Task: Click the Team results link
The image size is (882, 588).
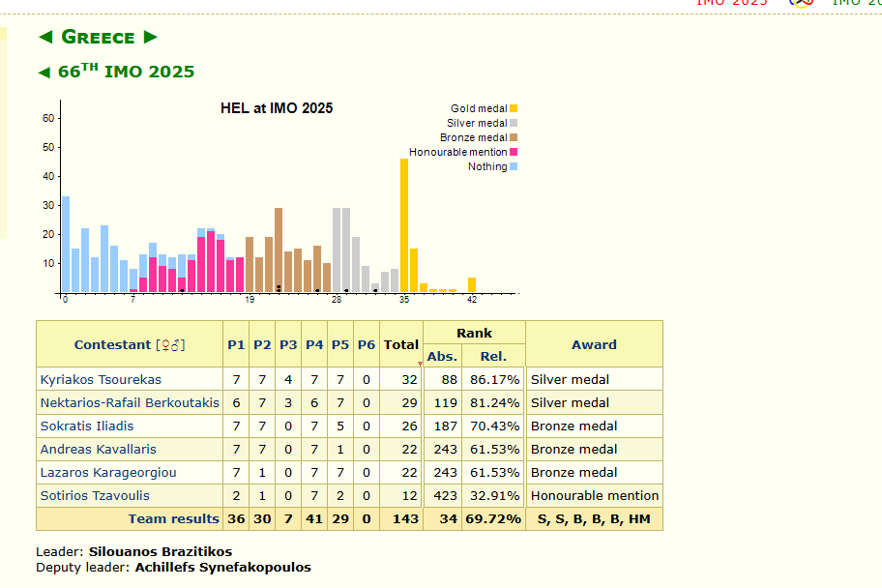Action: coord(174,518)
